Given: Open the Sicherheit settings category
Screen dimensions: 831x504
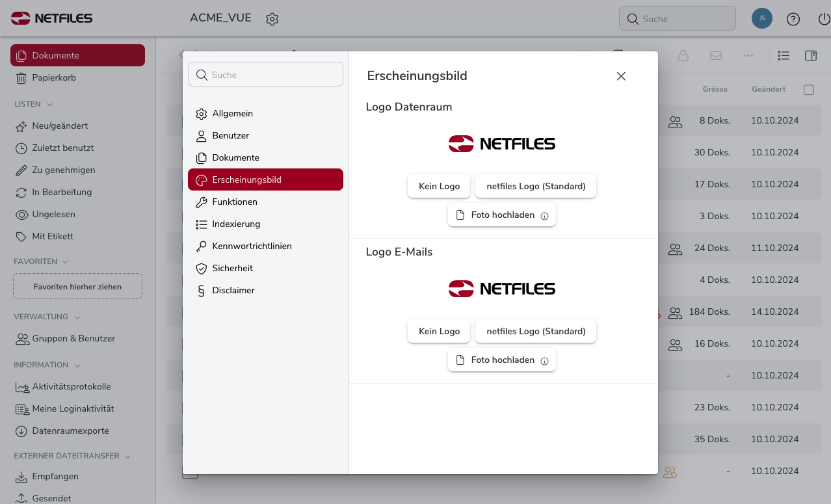Looking at the screenshot, I should (x=232, y=268).
